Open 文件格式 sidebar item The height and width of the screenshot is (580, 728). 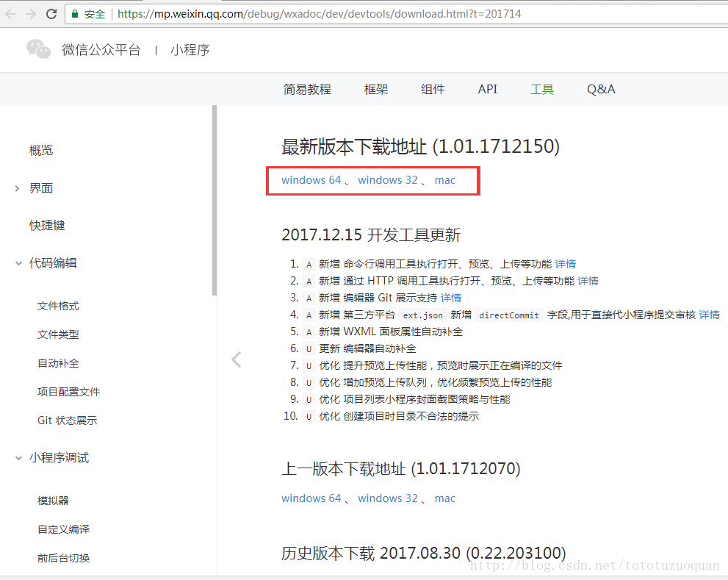[59, 306]
